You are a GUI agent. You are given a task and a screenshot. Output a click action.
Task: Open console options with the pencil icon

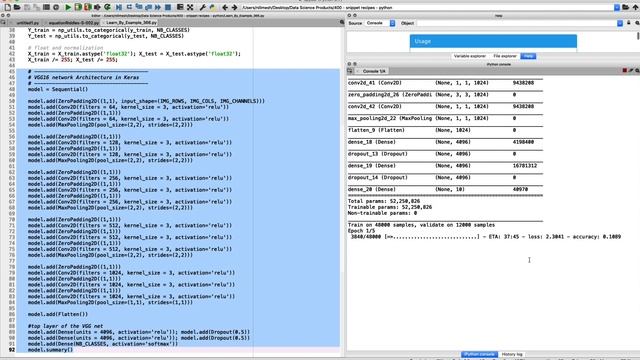[631, 71]
